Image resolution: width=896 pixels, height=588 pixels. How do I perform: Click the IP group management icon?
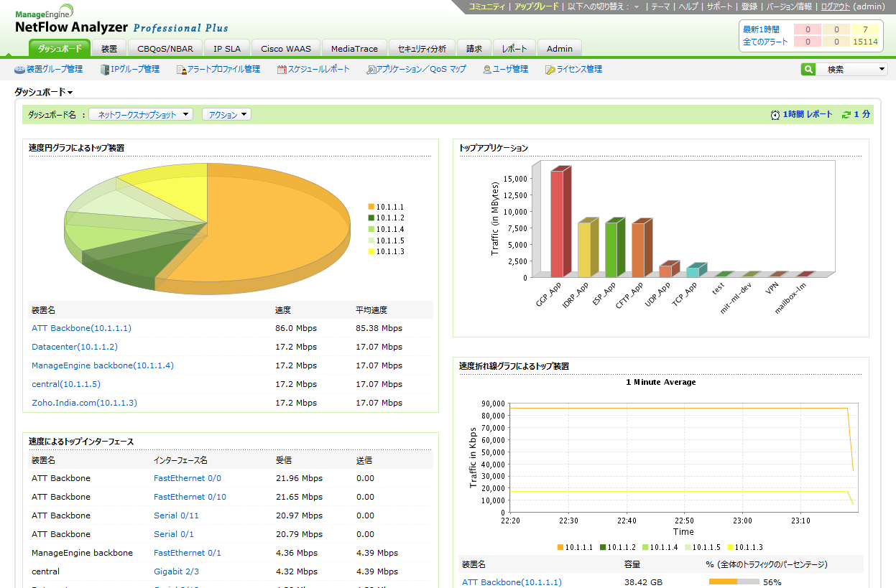click(x=105, y=70)
